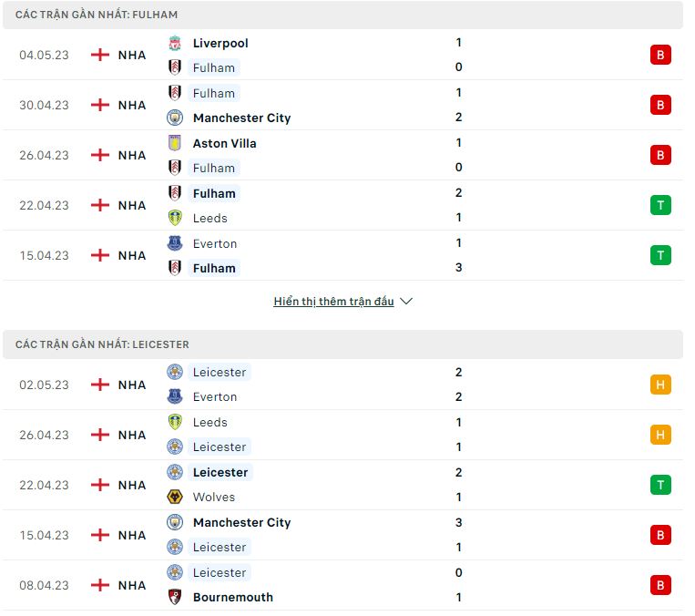Viewport: 695px width, 616px height.
Task: Click the red B badge for Liverpool match
Action: 660,55
